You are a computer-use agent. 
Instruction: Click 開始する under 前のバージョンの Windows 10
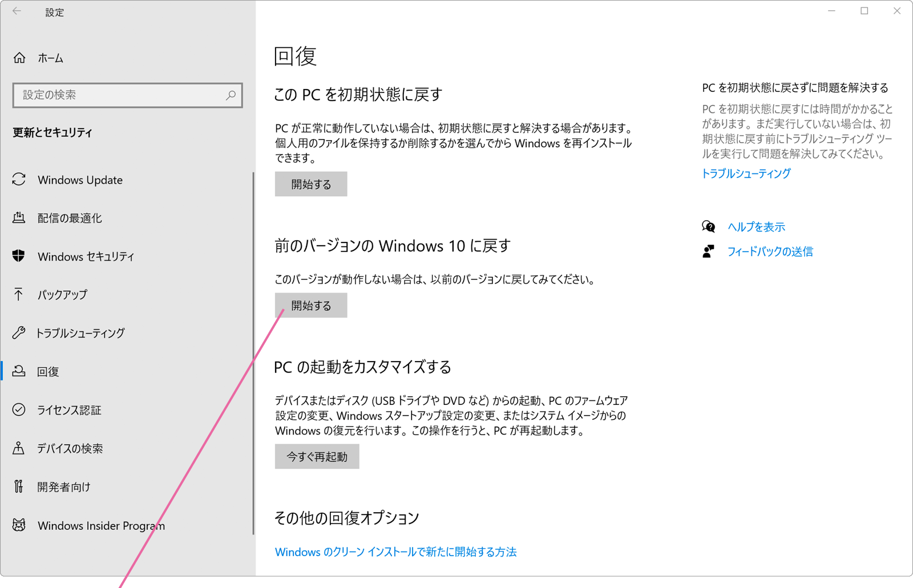click(311, 306)
